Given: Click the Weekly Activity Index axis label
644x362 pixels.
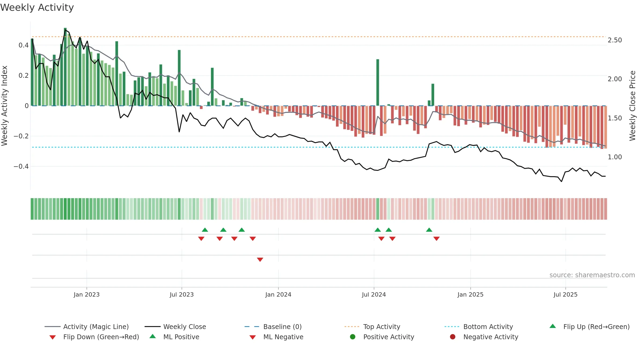Looking at the screenshot, I should tap(4, 106).
